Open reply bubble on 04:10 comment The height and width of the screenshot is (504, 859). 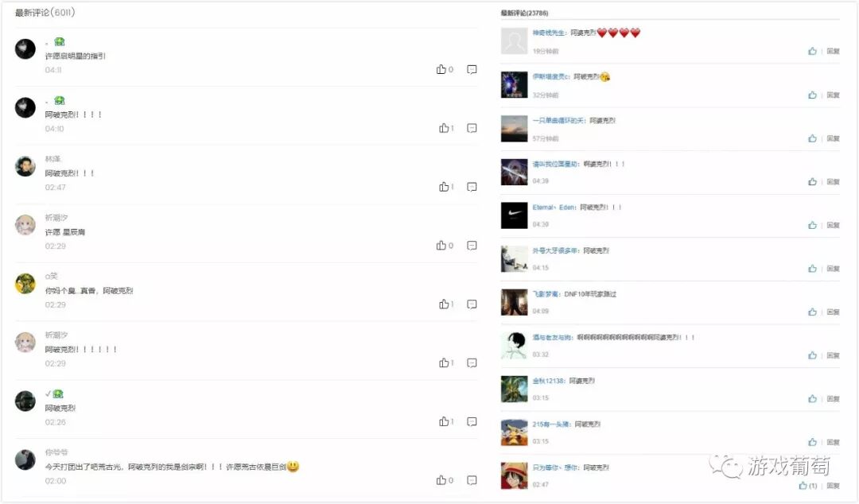(x=472, y=128)
